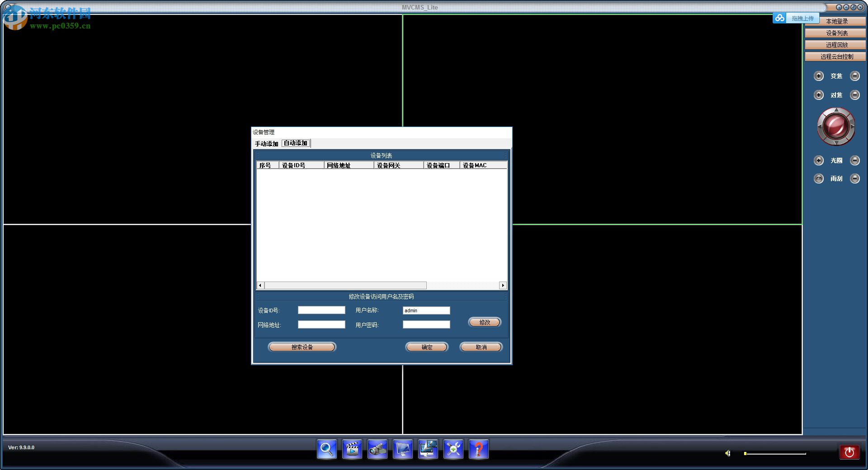This screenshot has width=868, height=470.
Task: Click 设备MAC column header
Action: point(483,165)
